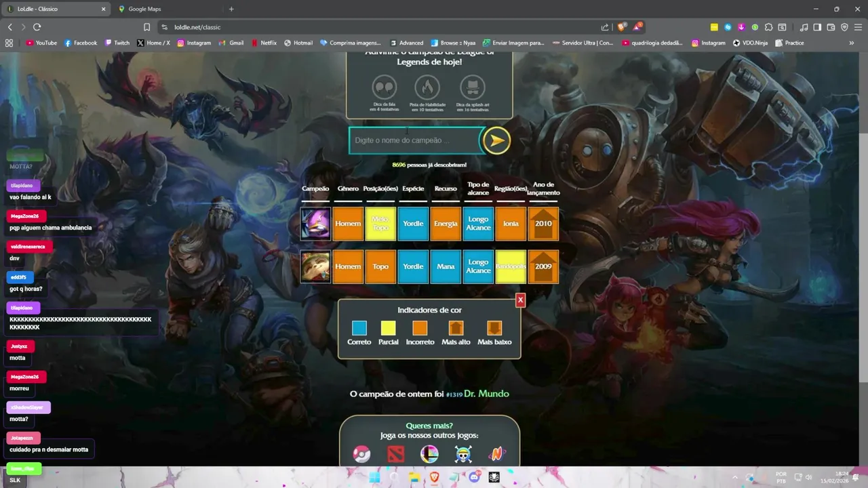Click the yellow extension icon in toolbar
Screen dimensions: 868x488
(x=714, y=27)
